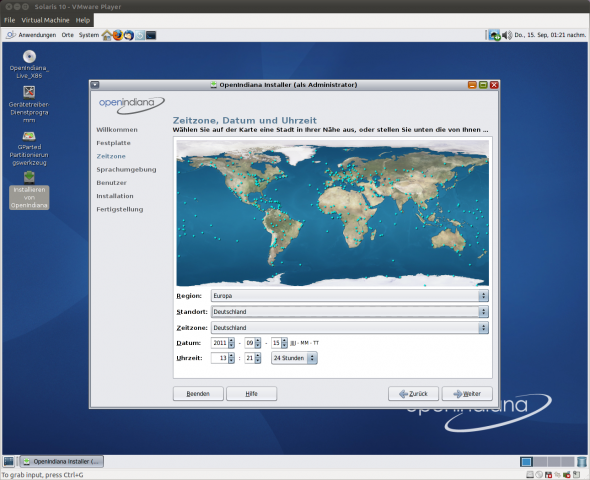Click the Festplatte step in sidebar
590x480 pixels.
113,143
